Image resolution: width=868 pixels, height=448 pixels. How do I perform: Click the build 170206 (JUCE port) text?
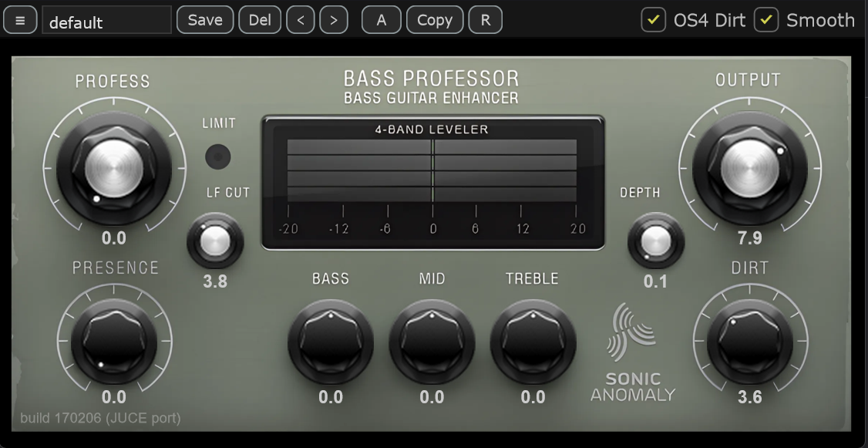(x=101, y=418)
